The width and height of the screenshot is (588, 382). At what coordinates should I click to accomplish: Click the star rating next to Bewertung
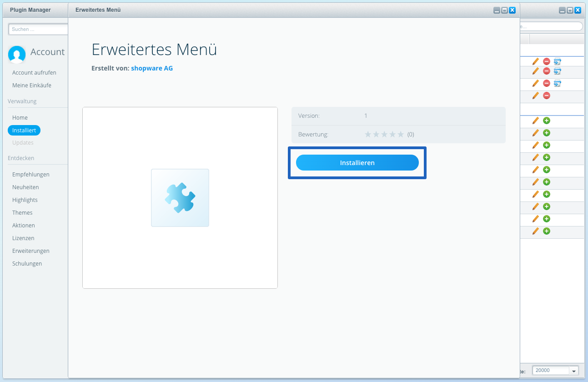[384, 134]
